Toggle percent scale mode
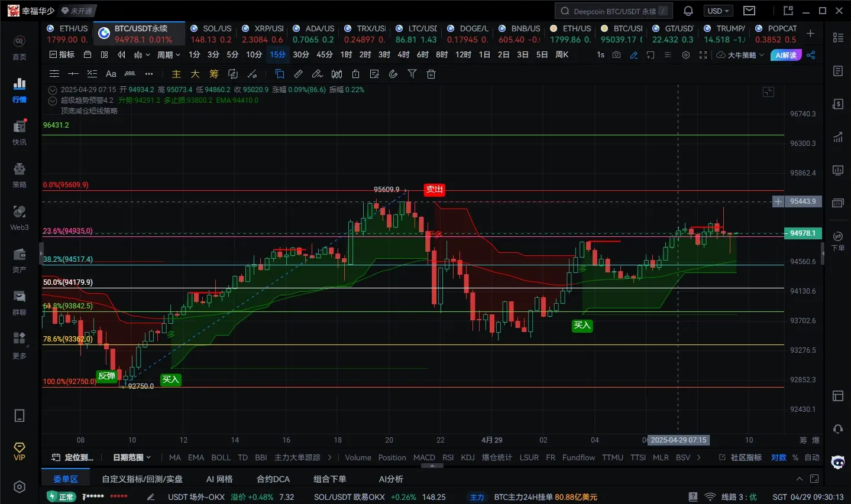This screenshot has width=851, height=504. click(x=795, y=457)
